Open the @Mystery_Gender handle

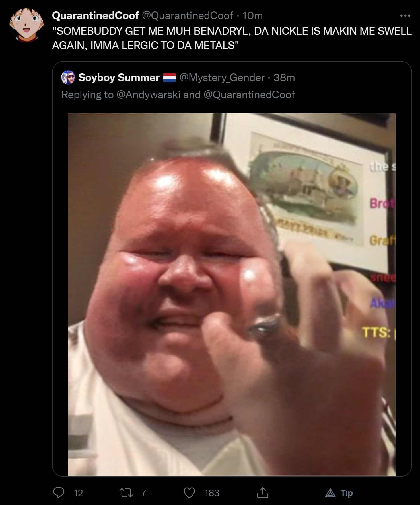(x=222, y=77)
